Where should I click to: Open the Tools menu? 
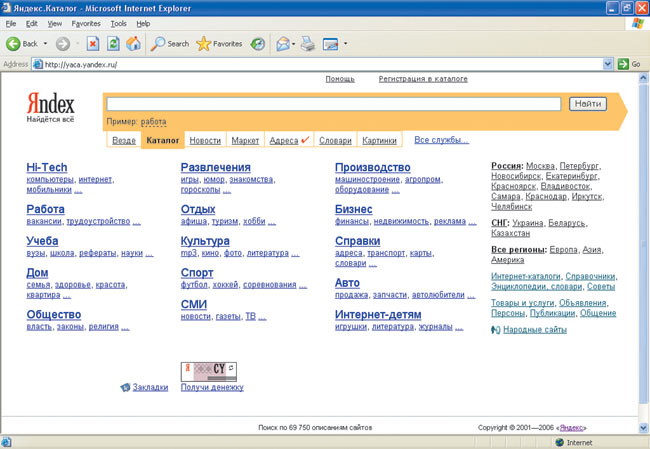point(119,24)
